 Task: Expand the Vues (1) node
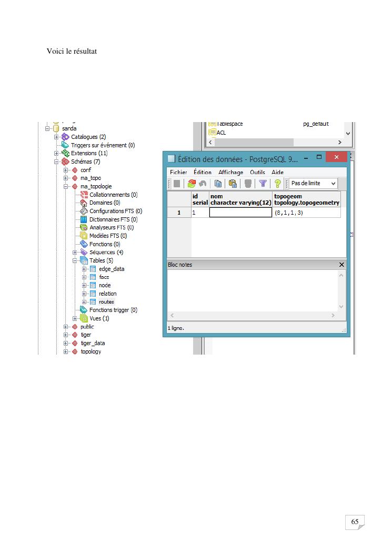point(75,318)
